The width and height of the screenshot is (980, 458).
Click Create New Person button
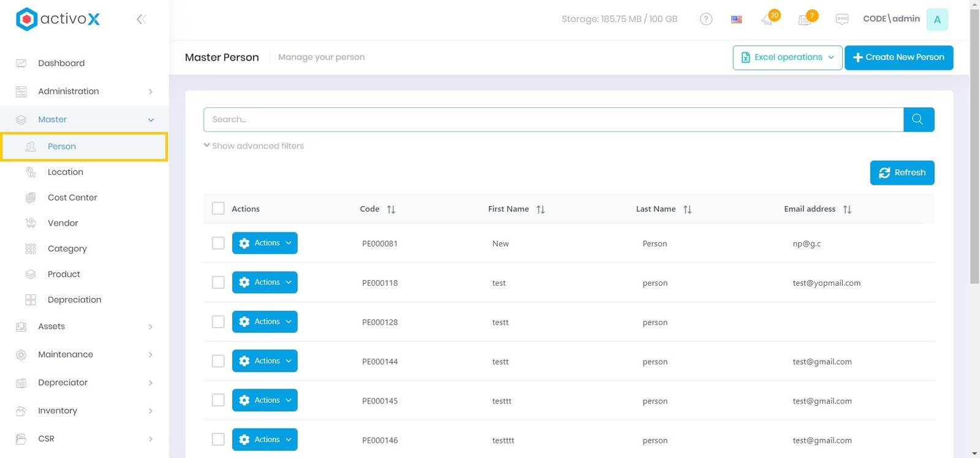pos(899,58)
